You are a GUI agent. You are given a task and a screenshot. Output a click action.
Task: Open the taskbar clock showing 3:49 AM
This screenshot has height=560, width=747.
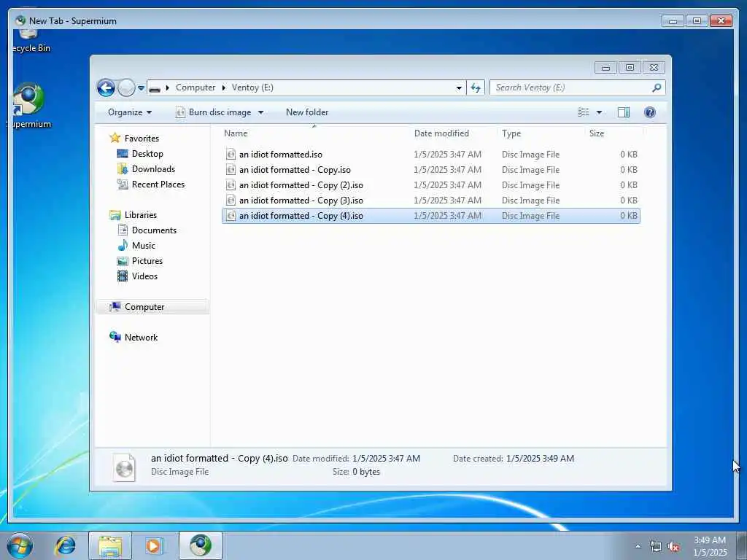click(x=710, y=546)
